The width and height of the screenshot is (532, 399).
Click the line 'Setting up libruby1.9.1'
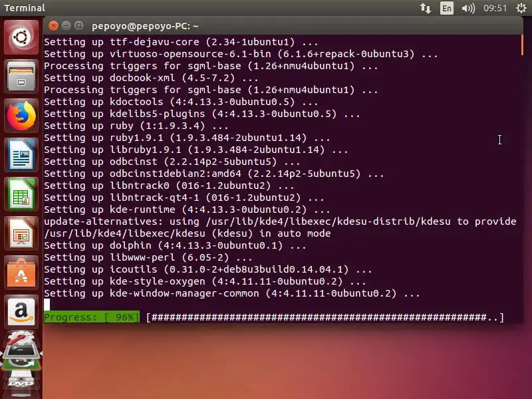[196, 150]
